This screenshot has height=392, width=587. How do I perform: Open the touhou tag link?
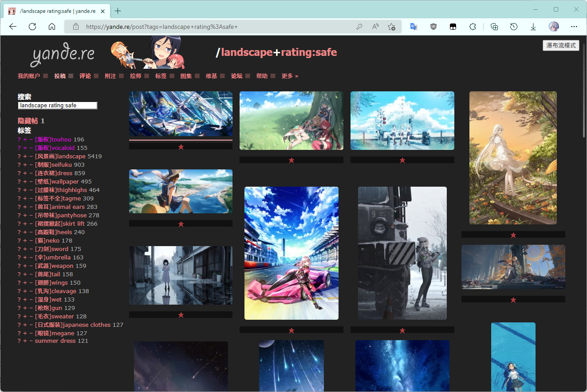coord(53,139)
